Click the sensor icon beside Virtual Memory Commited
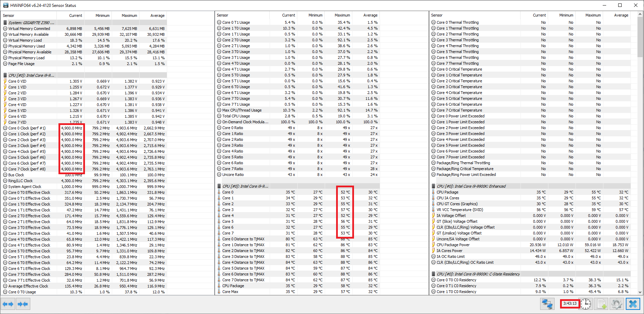Viewport: 644px width, 314px height. coord(5,29)
